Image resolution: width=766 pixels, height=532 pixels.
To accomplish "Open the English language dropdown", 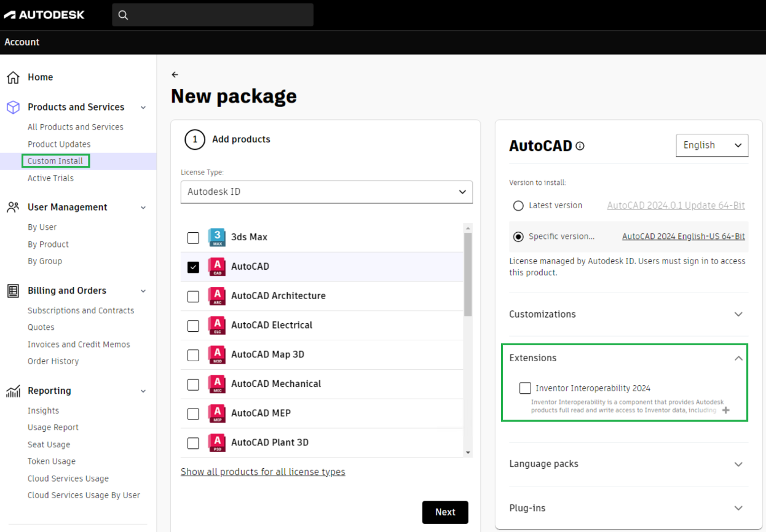I will coord(712,146).
